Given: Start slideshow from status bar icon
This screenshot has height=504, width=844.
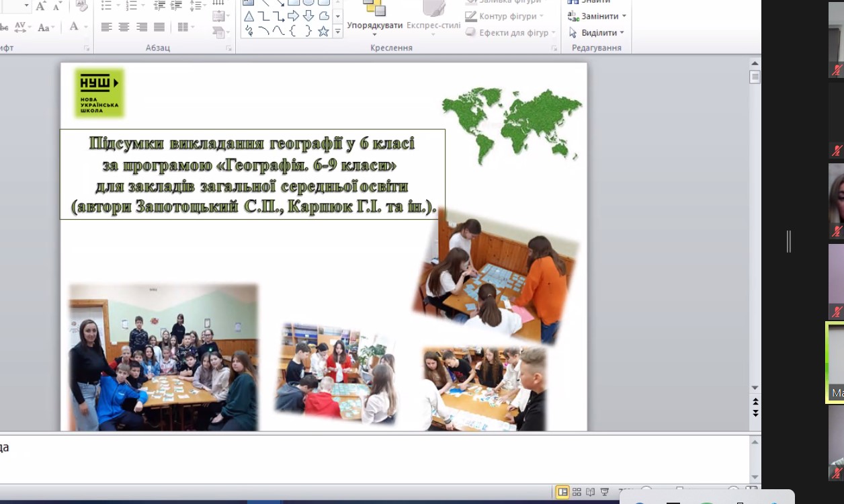Looking at the screenshot, I should pyautogui.click(x=605, y=492).
